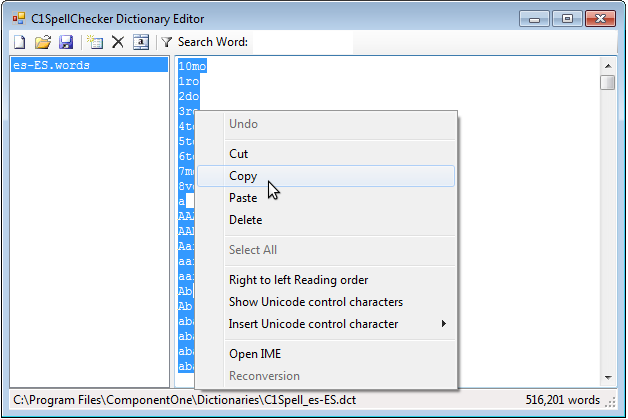Image resolution: width=628 pixels, height=419 pixels.
Task: Choose Copy from the context menu
Action: pos(326,176)
